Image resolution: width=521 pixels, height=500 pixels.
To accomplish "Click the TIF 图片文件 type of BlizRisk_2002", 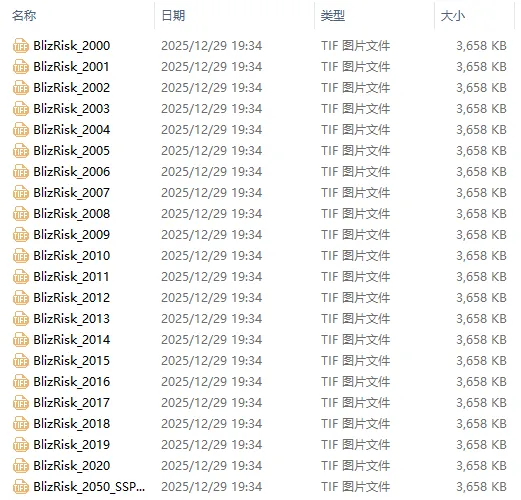I will click(x=356, y=88).
